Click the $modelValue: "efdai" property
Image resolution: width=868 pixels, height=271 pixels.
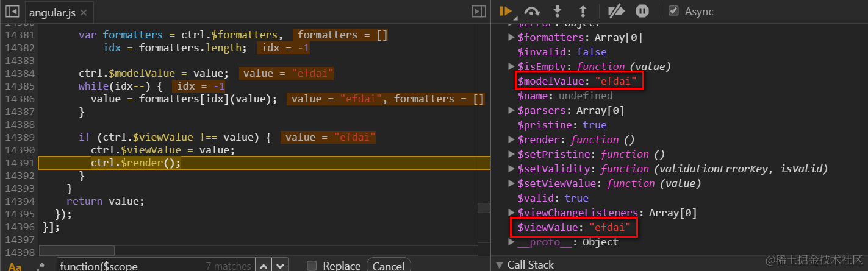click(x=576, y=81)
